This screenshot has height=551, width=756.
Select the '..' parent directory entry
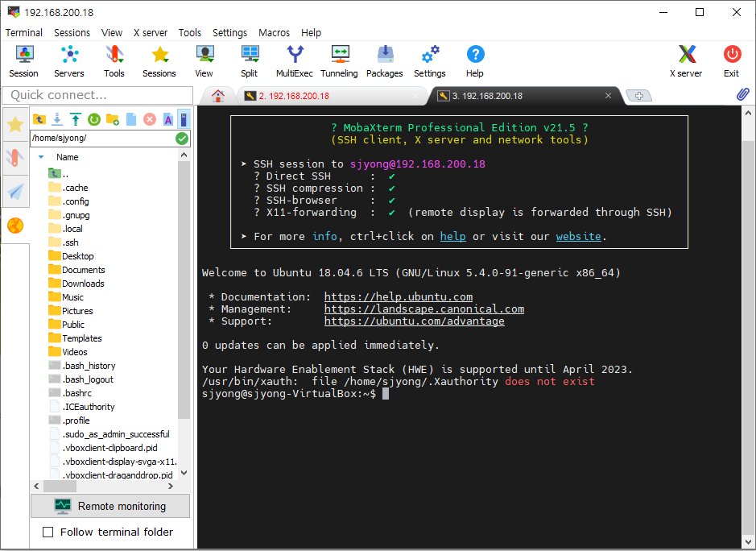tap(58, 173)
